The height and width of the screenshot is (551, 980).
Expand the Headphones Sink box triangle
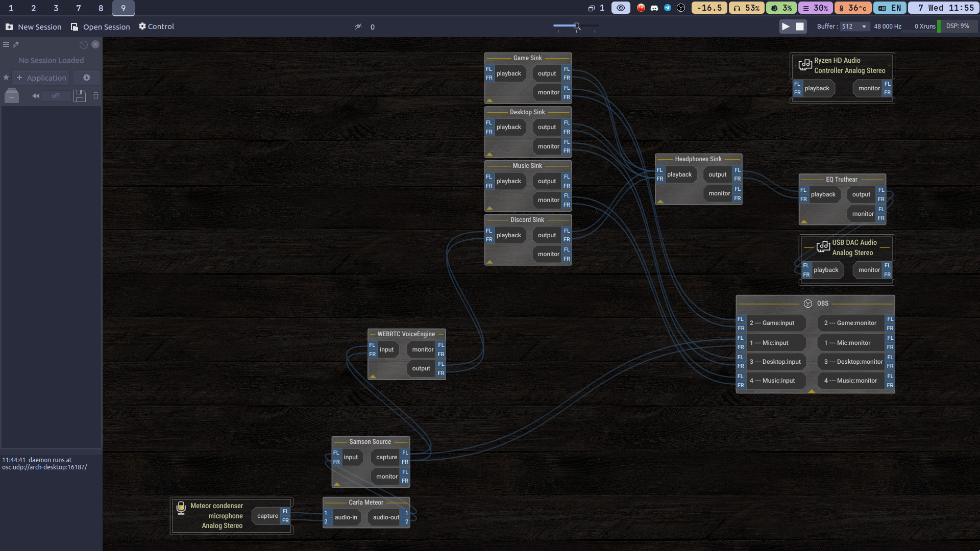click(x=660, y=201)
